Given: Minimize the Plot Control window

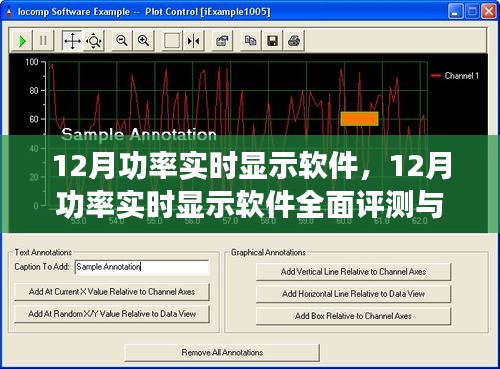Looking at the screenshot, I should pyautogui.click(x=456, y=12).
